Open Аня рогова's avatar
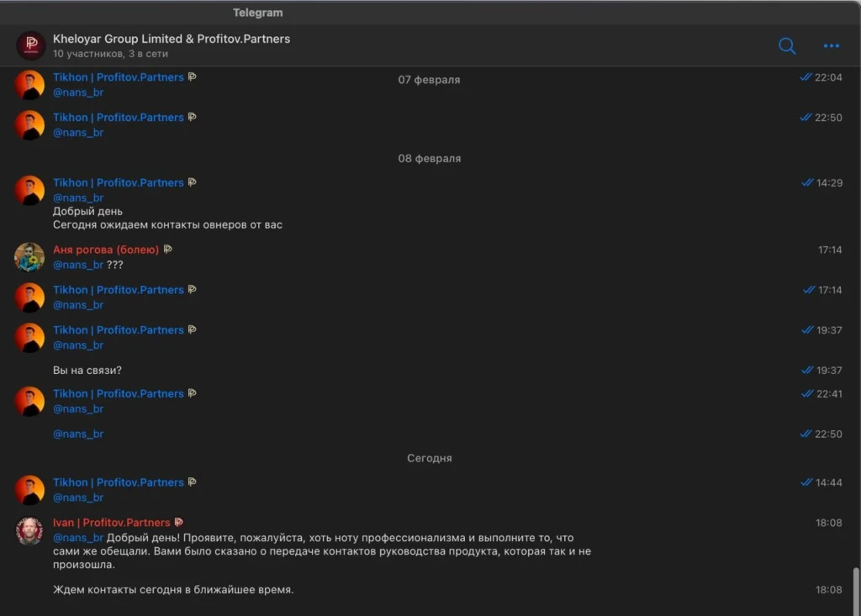This screenshot has height=616, width=861. 29,257
